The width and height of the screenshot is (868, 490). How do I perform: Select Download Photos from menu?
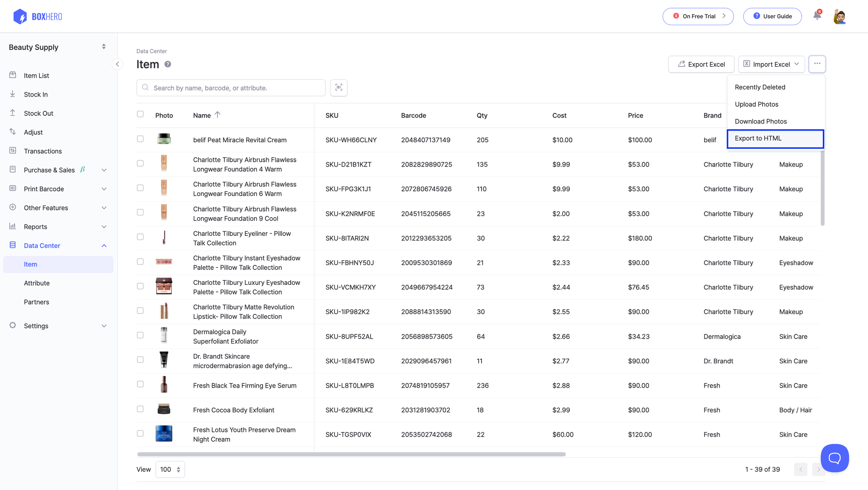pyautogui.click(x=776, y=121)
